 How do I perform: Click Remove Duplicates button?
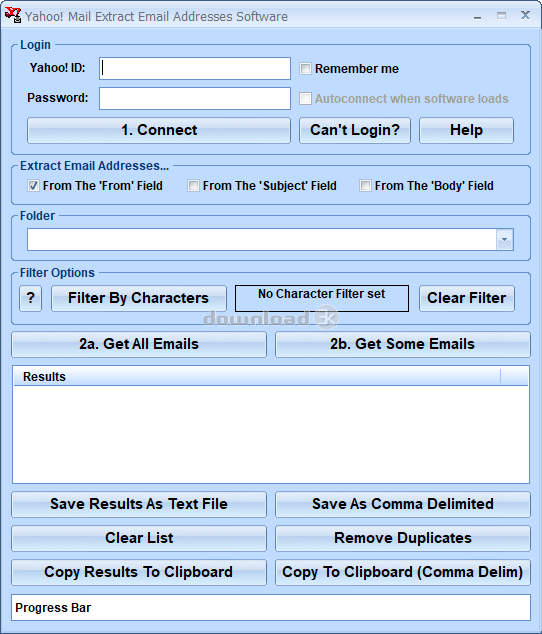(x=402, y=538)
